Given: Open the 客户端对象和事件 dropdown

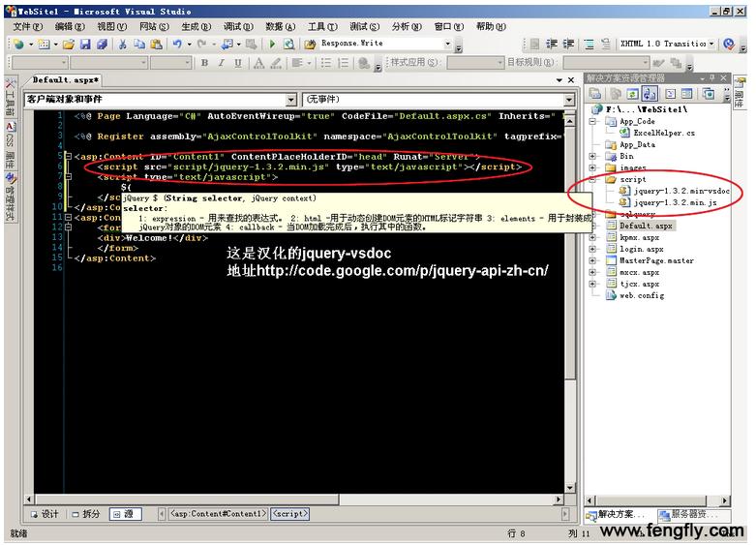Looking at the screenshot, I should 291,100.
